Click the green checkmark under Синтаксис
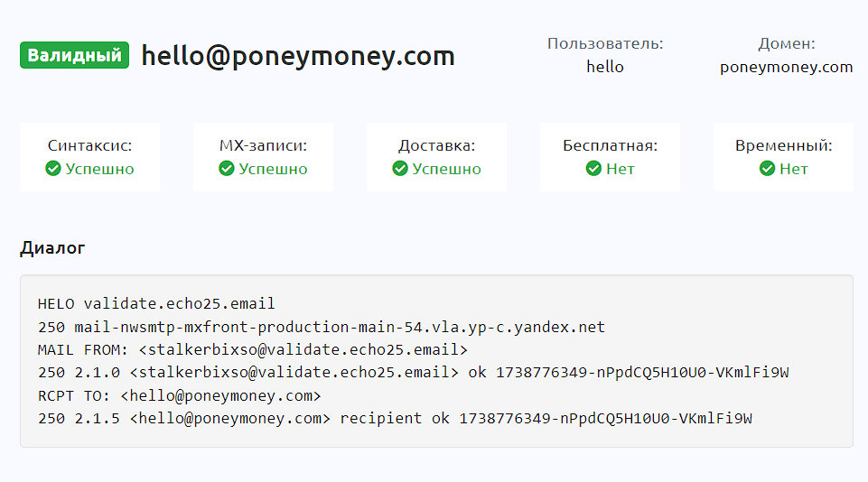The height and width of the screenshot is (482, 868). [x=53, y=169]
